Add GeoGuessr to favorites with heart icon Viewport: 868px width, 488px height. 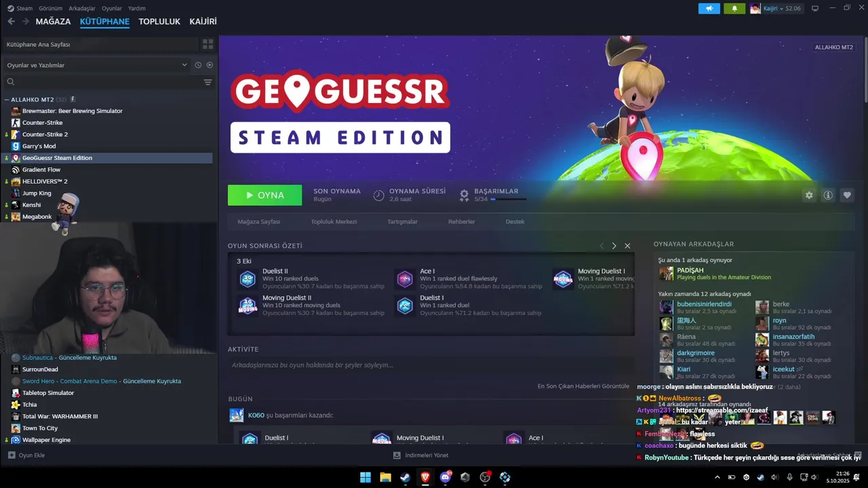[847, 195]
